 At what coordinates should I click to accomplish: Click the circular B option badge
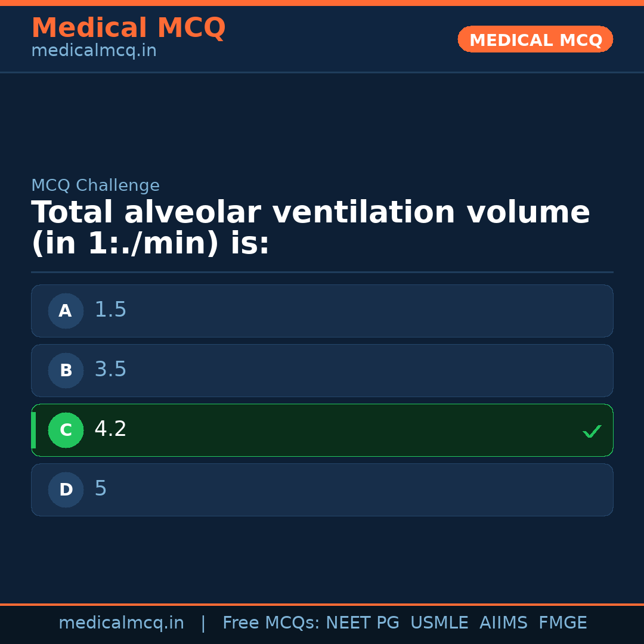click(66, 370)
